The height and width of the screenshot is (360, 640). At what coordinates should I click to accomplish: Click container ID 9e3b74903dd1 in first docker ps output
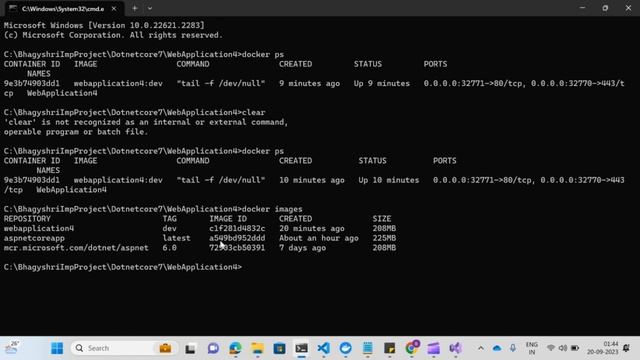pos(32,84)
